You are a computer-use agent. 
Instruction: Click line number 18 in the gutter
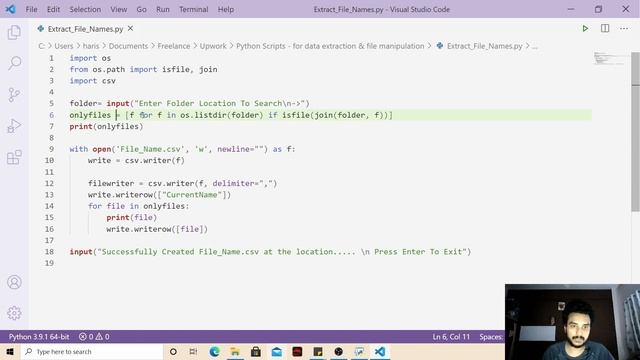pyautogui.click(x=49, y=252)
